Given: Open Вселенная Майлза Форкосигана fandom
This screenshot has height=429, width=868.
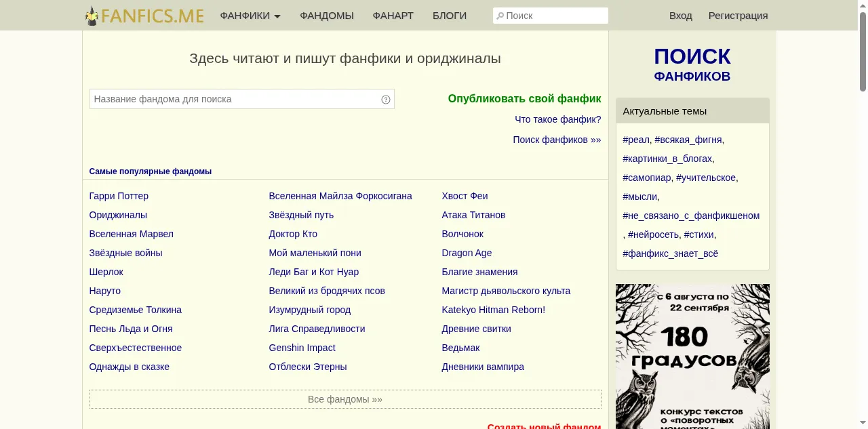Looking at the screenshot, I should tap(340, 196).
